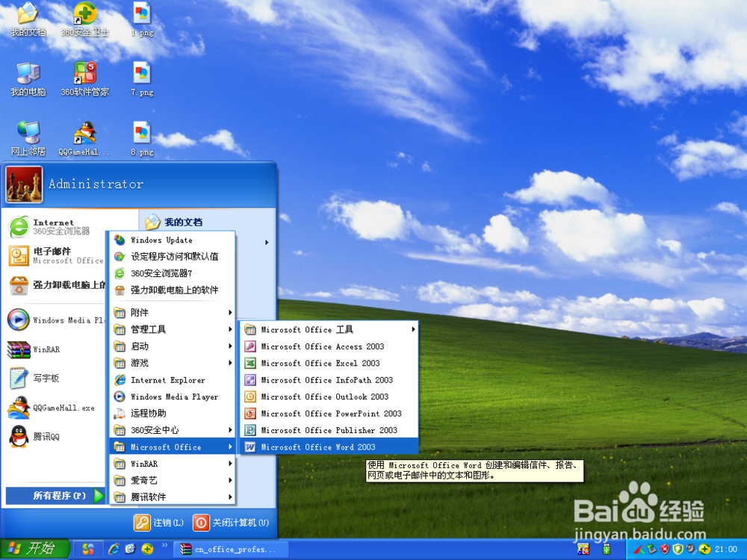Open Windows Media Player from recent list
Screen dimensions: 747x560
click(x=55, y=320)
